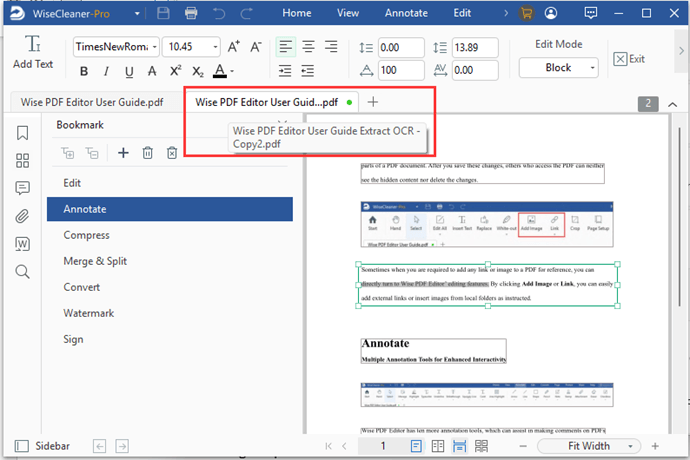Add a new document tab with plus
The height and width of the screenshot is (460, 690).
373,102
